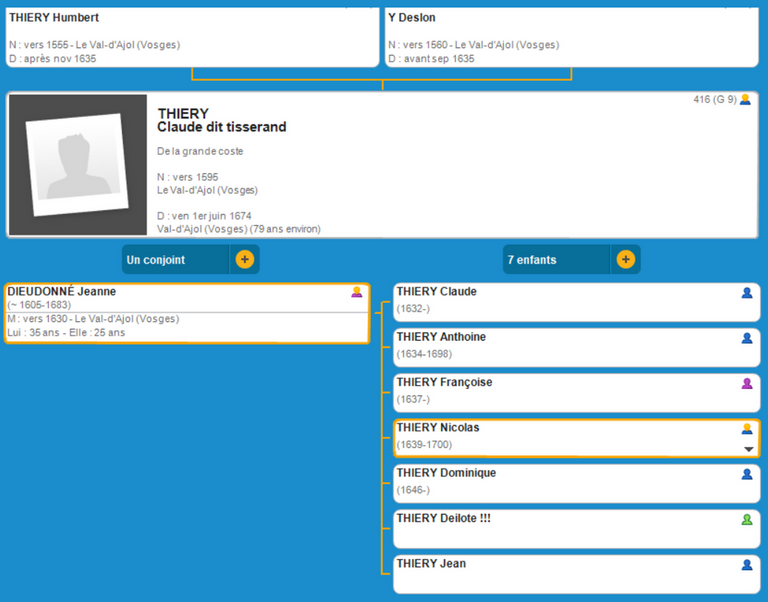Select child THIERY Anthoine (1634-1698)
Image resolution: width=768 pixels, height=602 pixels.
[441, 338]
